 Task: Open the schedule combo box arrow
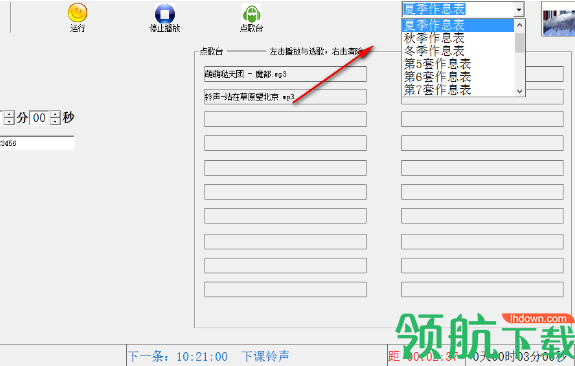point(519,9)
